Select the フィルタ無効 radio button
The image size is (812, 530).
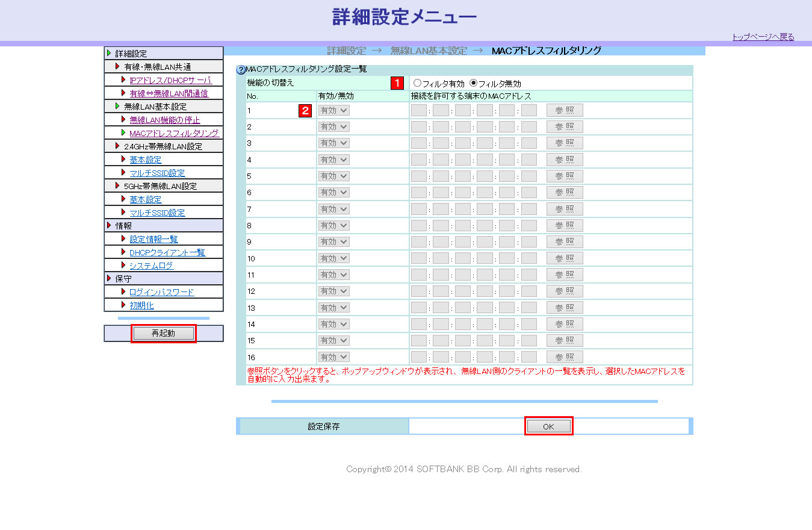coord(473,83)
